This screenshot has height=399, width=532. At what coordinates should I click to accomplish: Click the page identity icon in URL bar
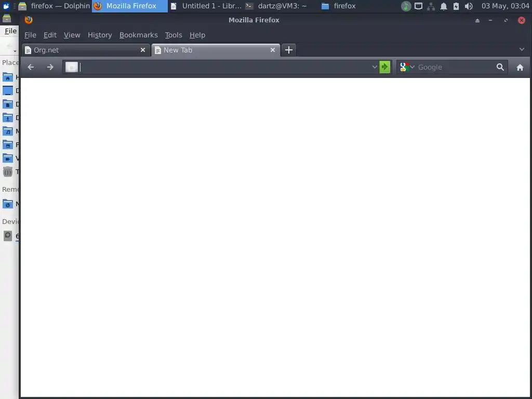72,67
